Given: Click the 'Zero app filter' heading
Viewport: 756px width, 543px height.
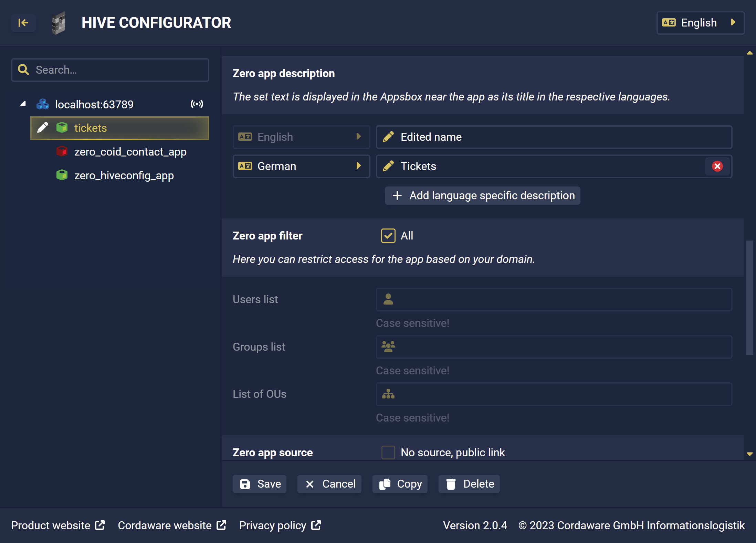Looking at the screenshot, I should coord(267,236).
